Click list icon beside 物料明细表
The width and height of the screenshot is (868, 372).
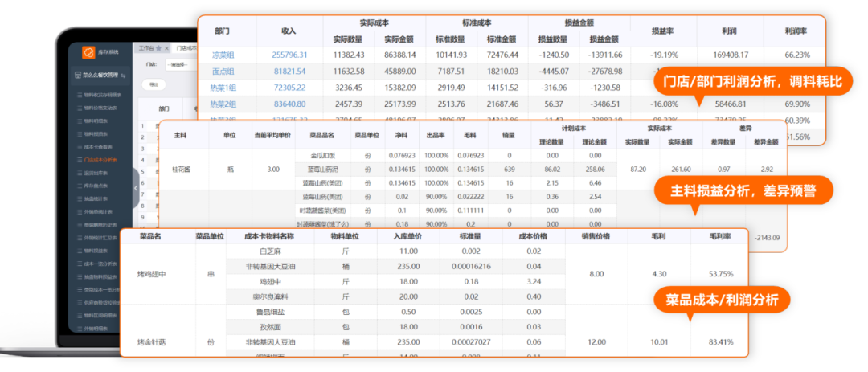tap(79, 121)
